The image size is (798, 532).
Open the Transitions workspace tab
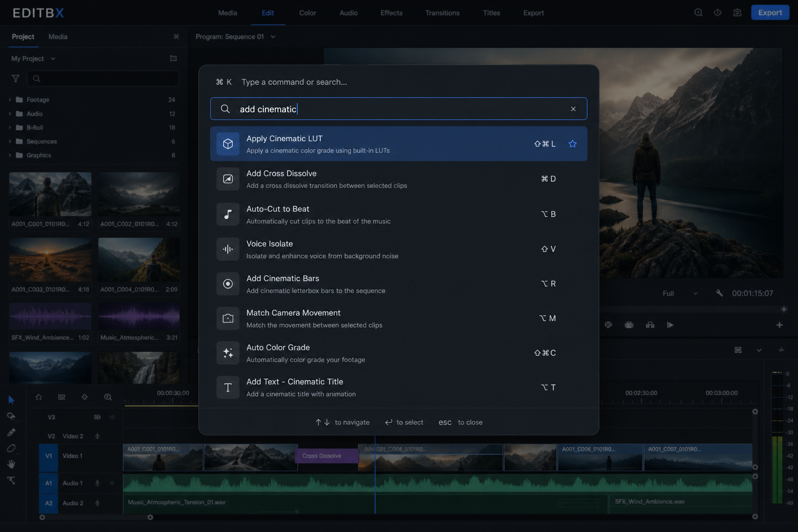(x=442, y=13)
